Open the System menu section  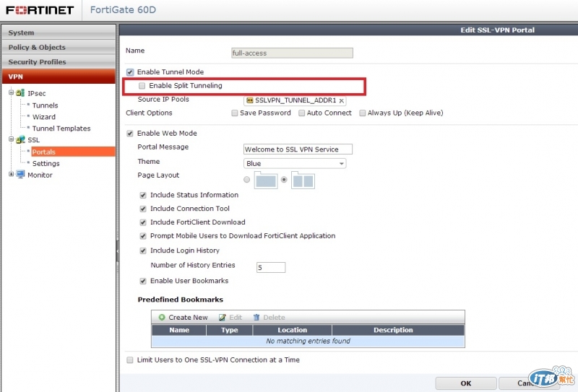pos(59,32)
